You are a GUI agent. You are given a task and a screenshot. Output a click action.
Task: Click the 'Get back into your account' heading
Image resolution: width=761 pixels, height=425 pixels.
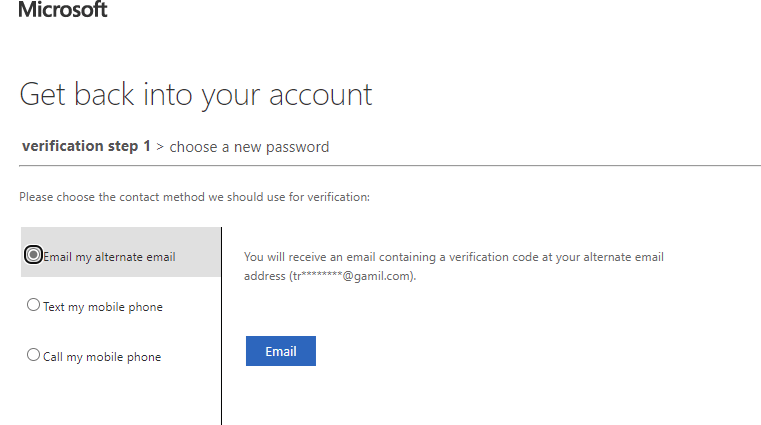pyautogui.click(x=196, y=95)
